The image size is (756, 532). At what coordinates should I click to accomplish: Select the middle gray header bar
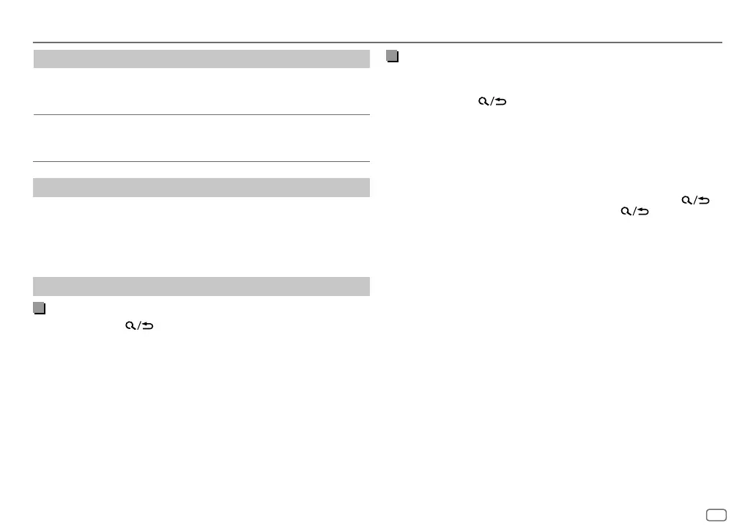(x=201, y=188)
